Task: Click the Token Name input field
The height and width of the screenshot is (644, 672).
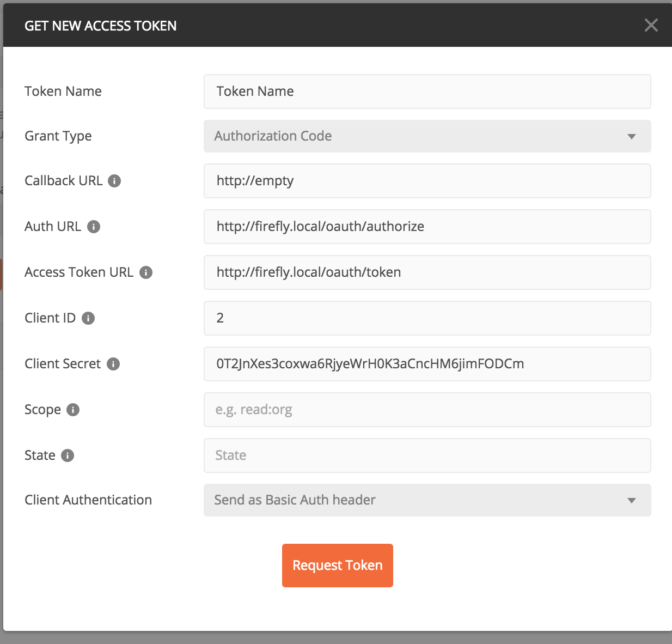Action: [427, 92]
